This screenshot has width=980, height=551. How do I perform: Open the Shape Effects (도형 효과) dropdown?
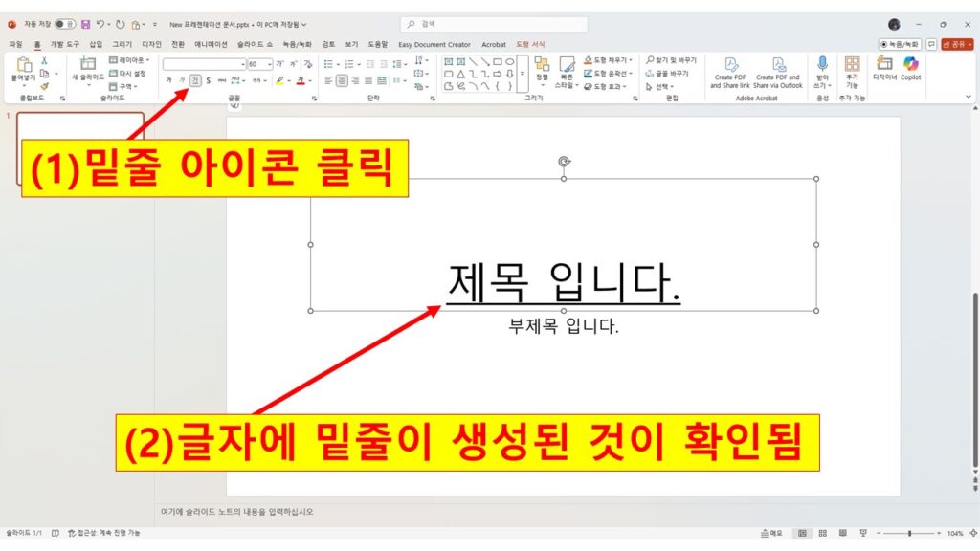(605, 86)
